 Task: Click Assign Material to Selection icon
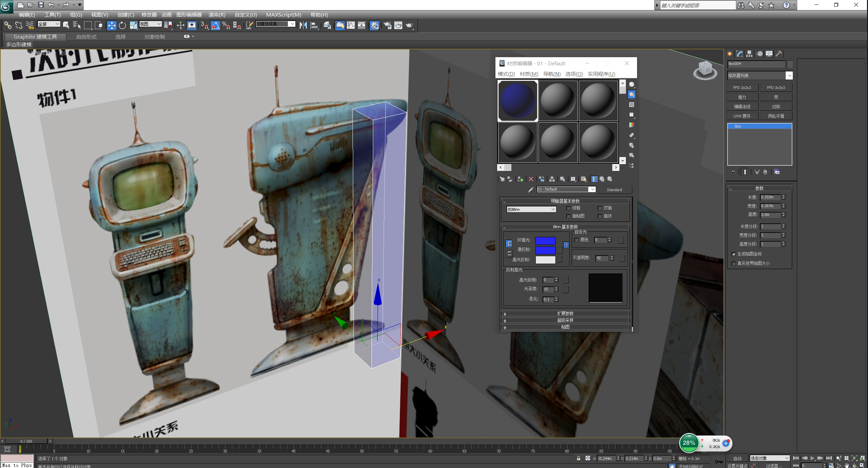(x=520, y=179)
